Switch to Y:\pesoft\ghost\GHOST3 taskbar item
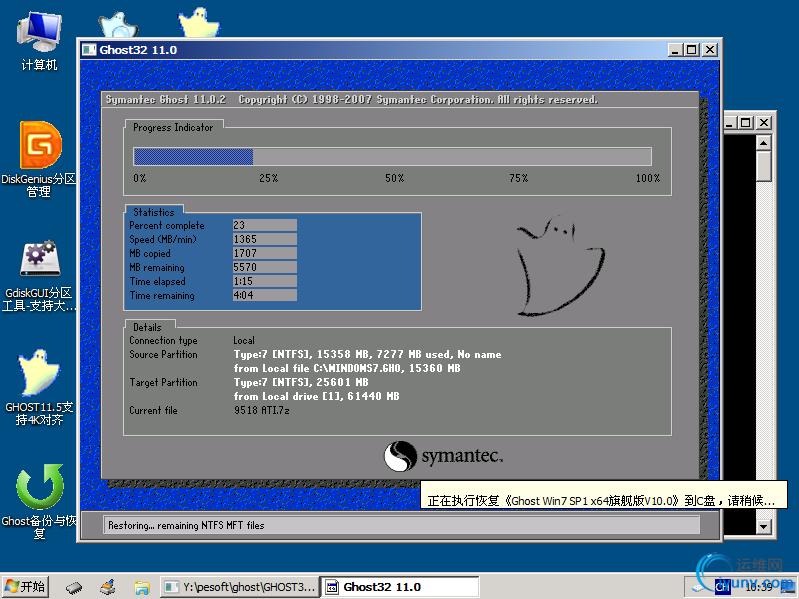The height and width of the screenshot is (599, 799). click(x=239, y=587)
